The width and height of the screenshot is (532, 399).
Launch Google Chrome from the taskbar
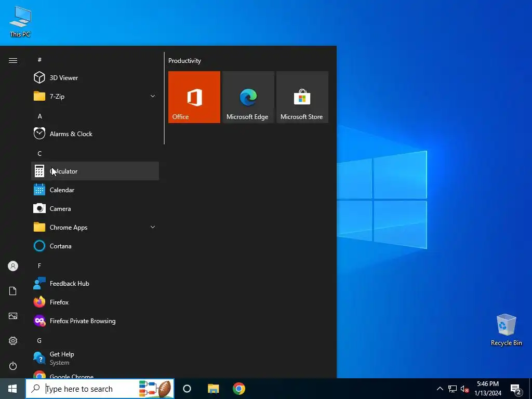(x=239, y=389)
